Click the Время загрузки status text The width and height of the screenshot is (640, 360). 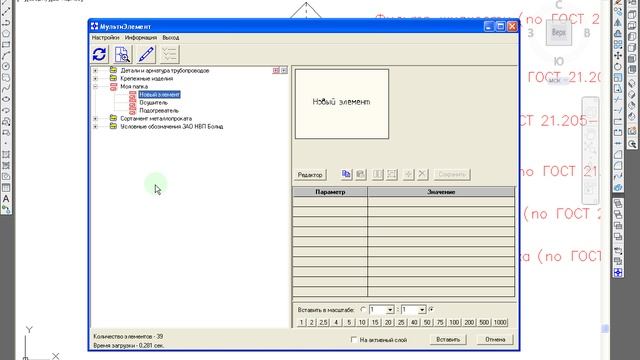pos(129,345)
